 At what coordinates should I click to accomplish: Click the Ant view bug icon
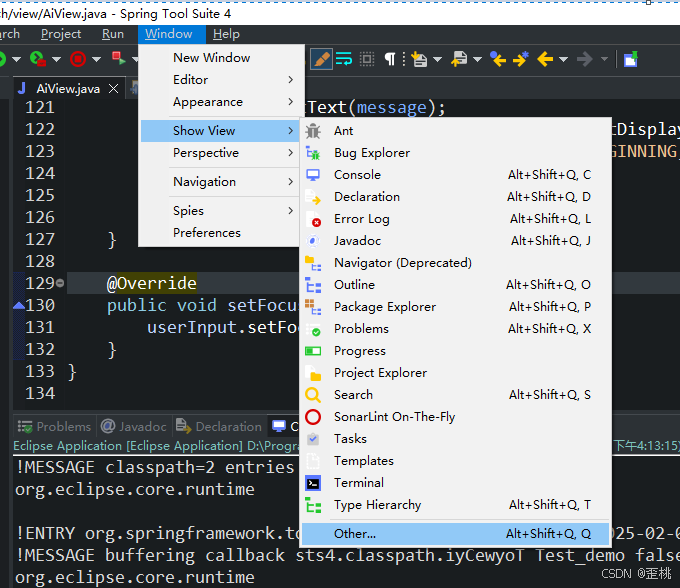(313, 131)
